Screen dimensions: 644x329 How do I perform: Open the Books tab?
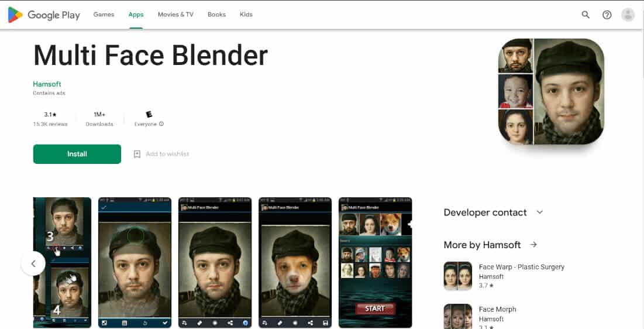pyautogui.click(x=216, y=15)
